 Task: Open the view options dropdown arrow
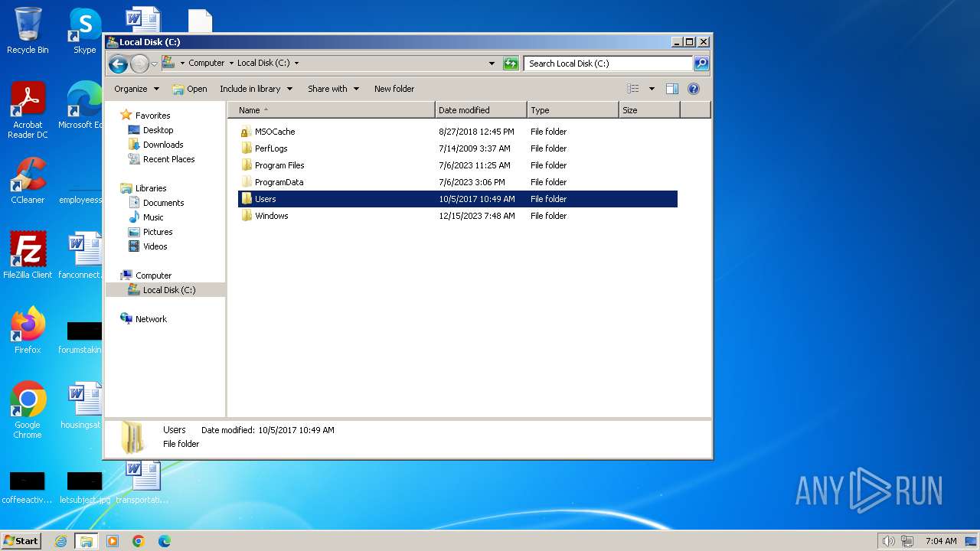tap(652, 89)
